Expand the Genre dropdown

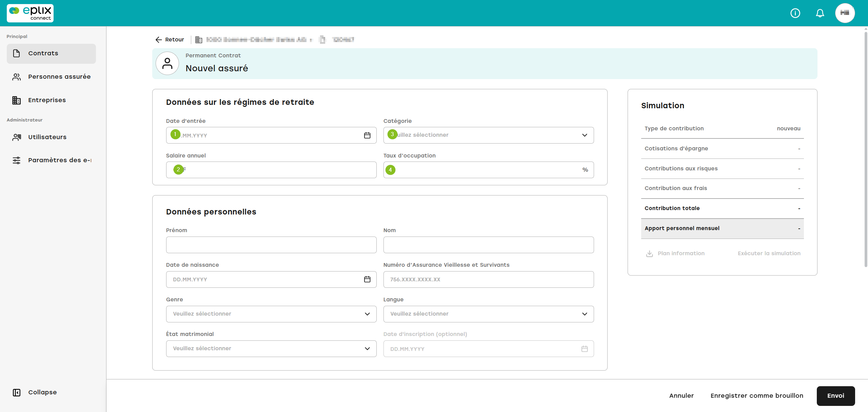[271, 314]
